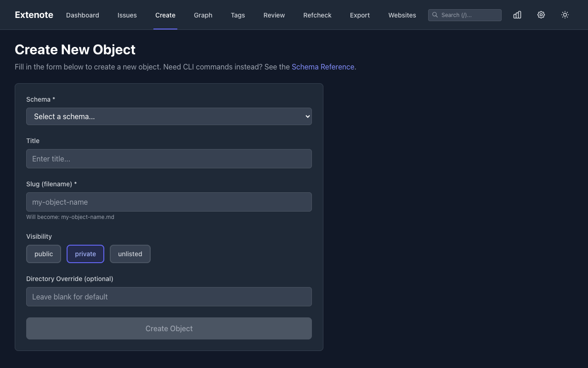Focus the Enter title input field
The width and height of the screenshot is (588, 368).
(x=169, y=159)
